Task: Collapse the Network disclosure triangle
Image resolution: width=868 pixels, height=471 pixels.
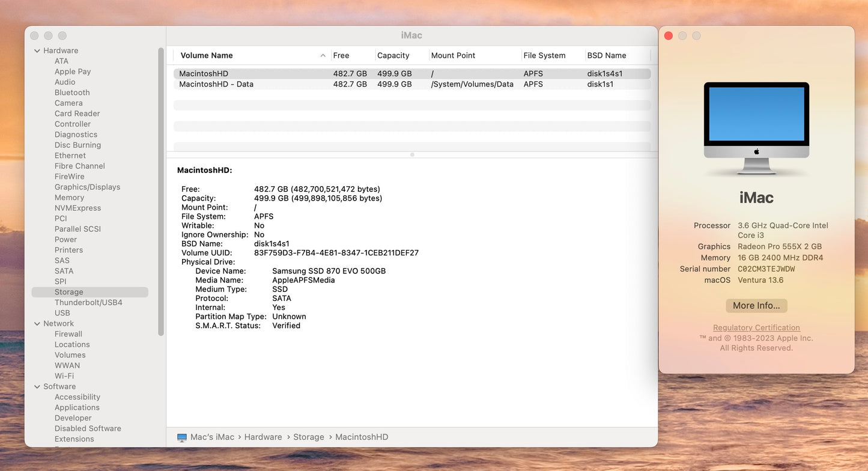Action: [37, 324]
